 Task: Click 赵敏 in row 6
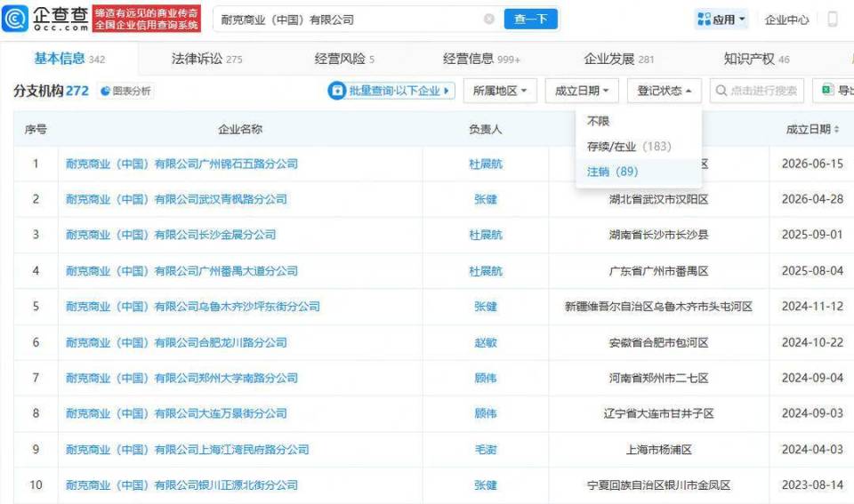point(486,342)
